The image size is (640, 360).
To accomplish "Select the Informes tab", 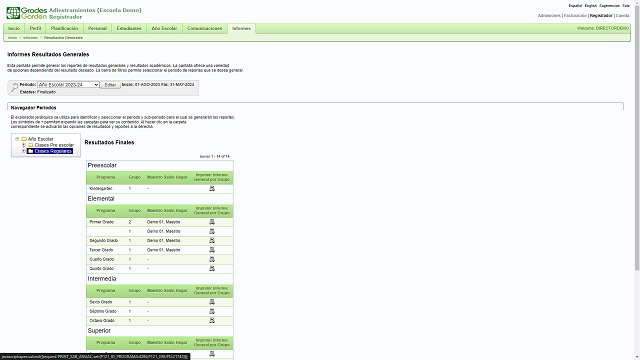I will tap(241, 29).
